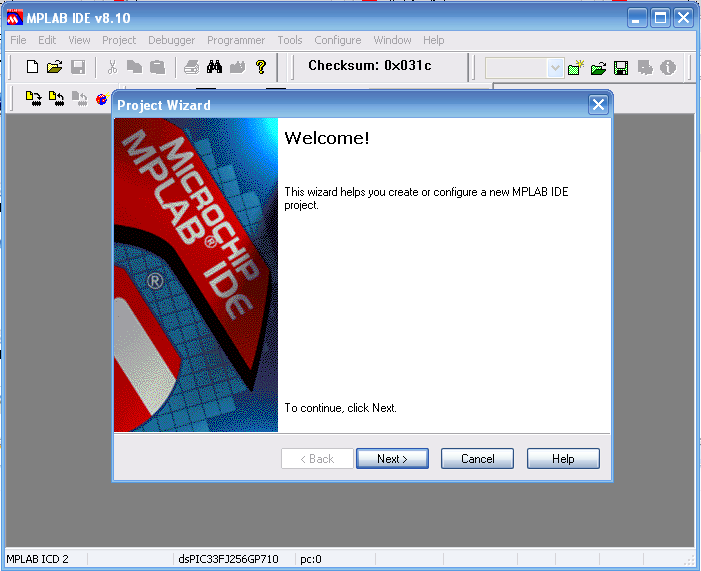The image size is (701, 571).
Task: Click the Copy toolbar icon
Action: [135, 67]
